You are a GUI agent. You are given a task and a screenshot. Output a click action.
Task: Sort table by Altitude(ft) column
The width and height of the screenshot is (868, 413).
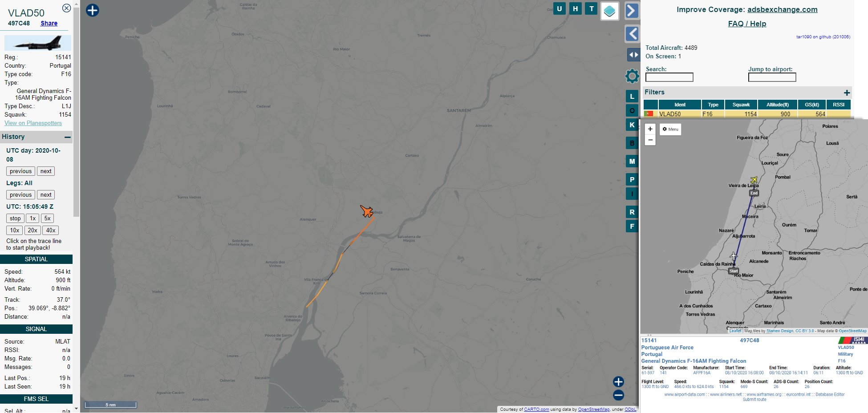pos(778,105)
